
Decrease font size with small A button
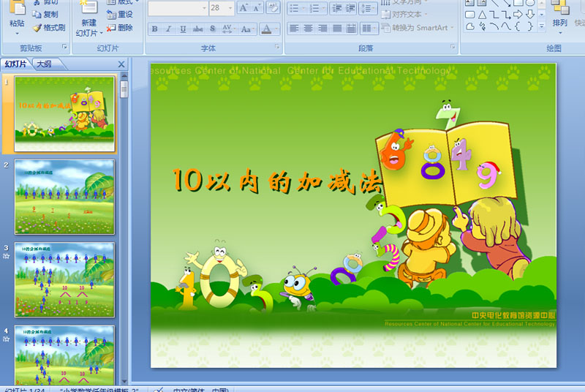point(257,8)
